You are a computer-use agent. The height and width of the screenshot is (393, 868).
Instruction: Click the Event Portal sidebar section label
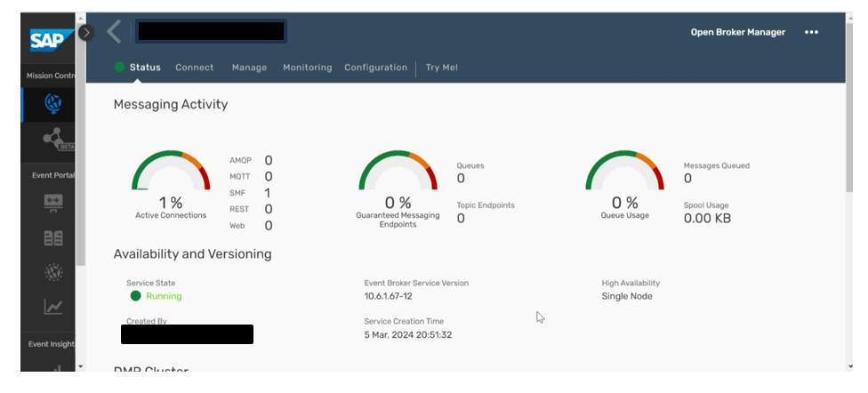coord(53,175)
